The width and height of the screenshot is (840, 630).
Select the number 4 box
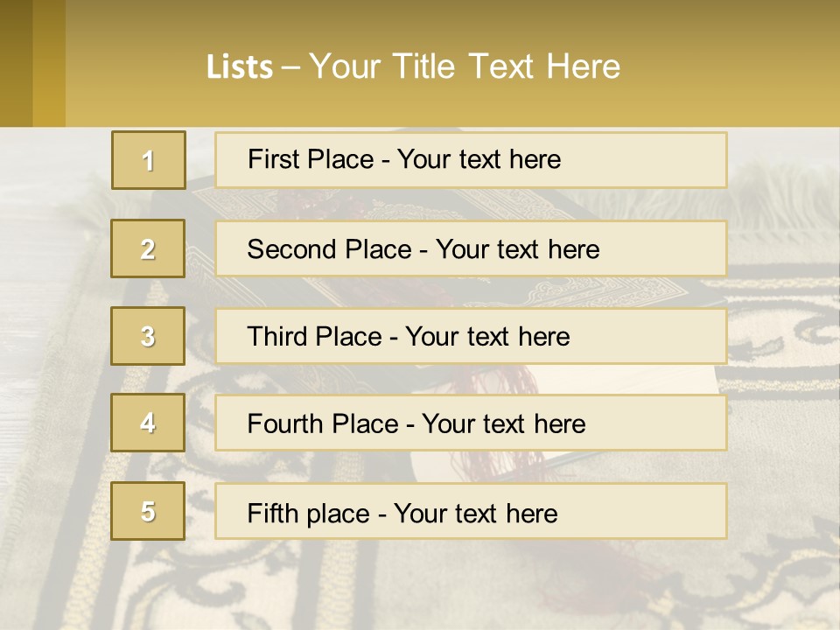(148, 423)
